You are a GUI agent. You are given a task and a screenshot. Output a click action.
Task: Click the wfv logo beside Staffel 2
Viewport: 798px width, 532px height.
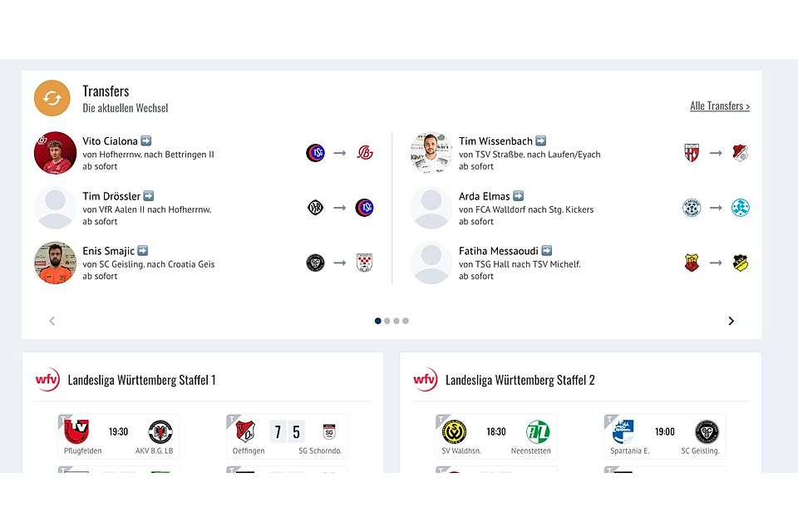pyautogui.click(x=426, y=380)
